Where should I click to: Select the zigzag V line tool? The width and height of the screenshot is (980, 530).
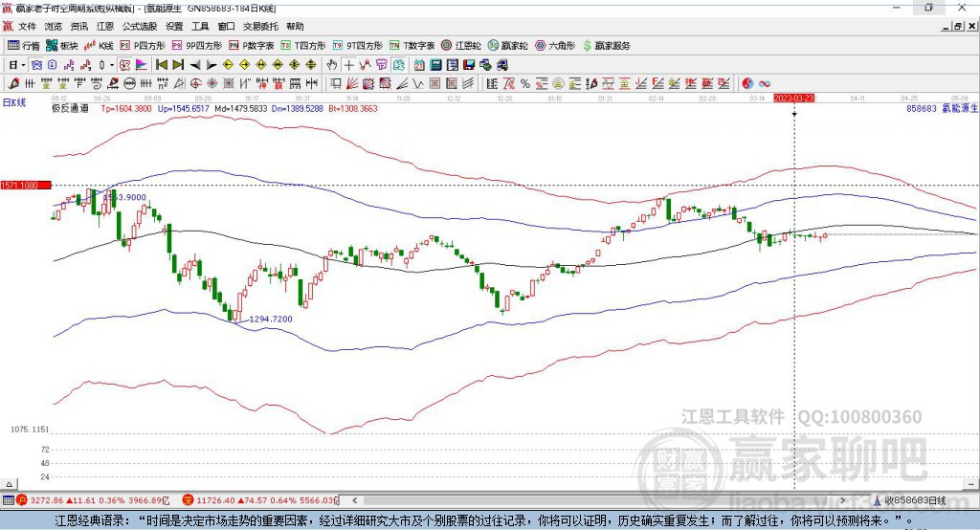pyautogui.click(x=418, y=84)
